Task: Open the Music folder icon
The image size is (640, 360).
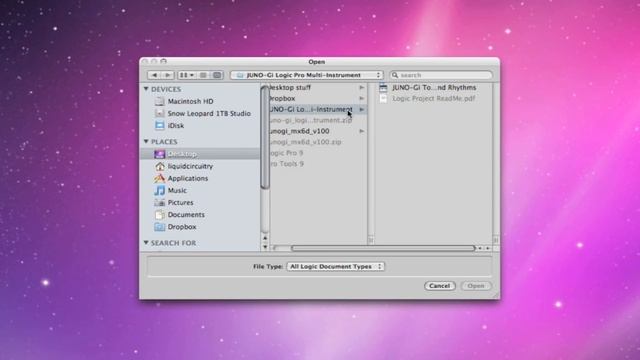Action: coord(160,190)
